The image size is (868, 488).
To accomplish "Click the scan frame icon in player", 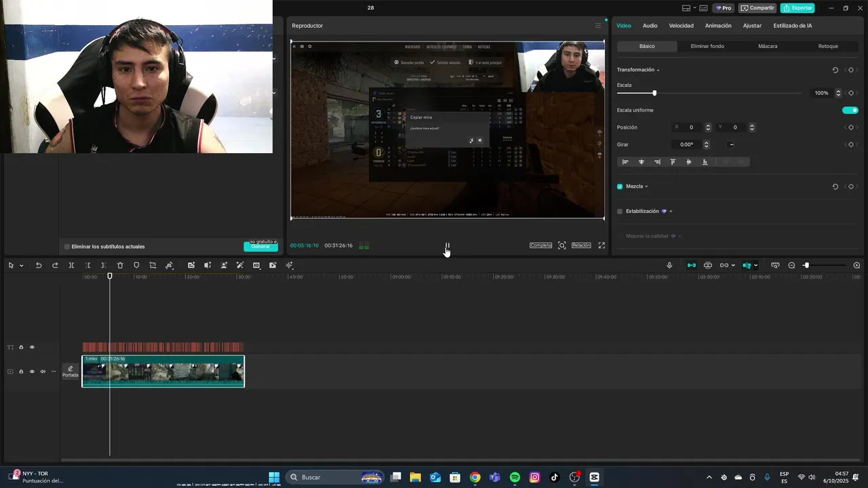I will tap(562, 245).
